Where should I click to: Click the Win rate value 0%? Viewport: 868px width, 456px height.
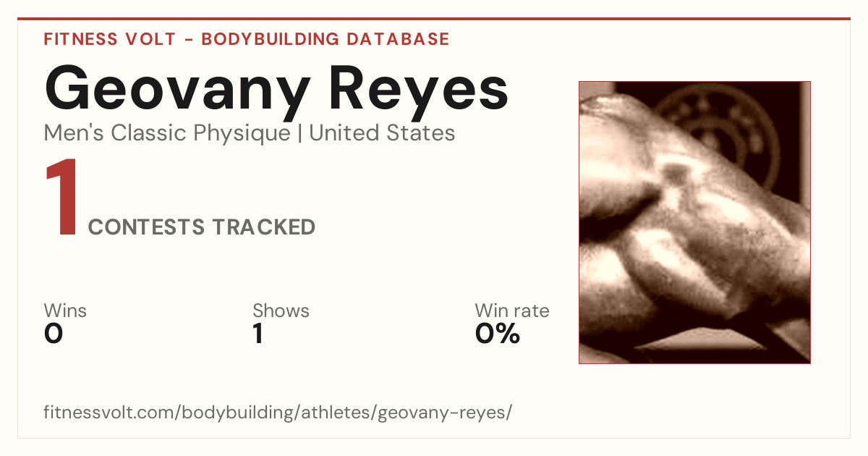point(498,334)
